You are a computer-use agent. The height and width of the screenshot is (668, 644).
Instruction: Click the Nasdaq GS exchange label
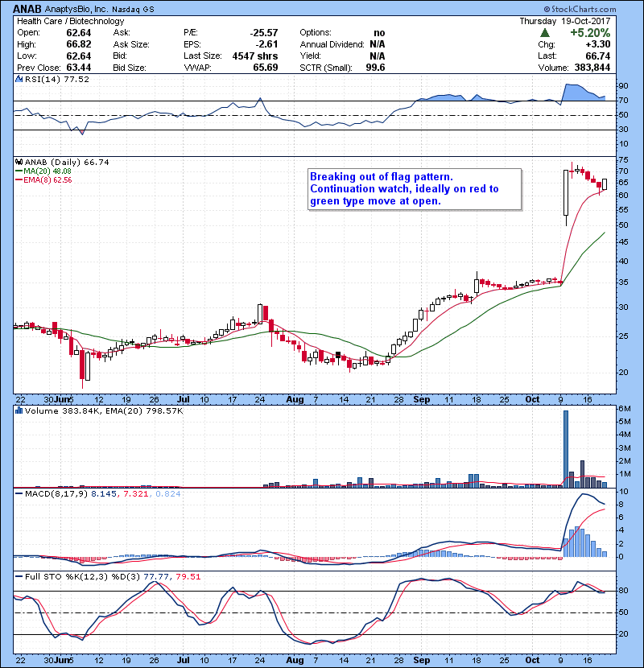point(133,10)
